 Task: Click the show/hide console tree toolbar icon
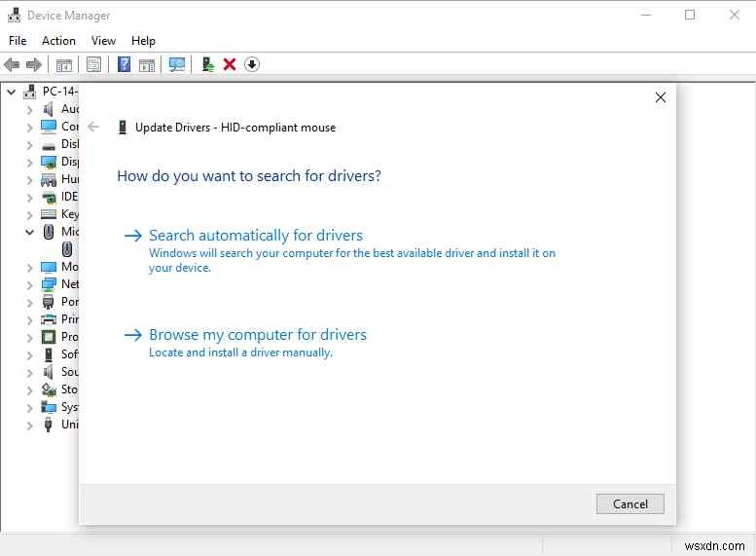(x=63, y=64)
